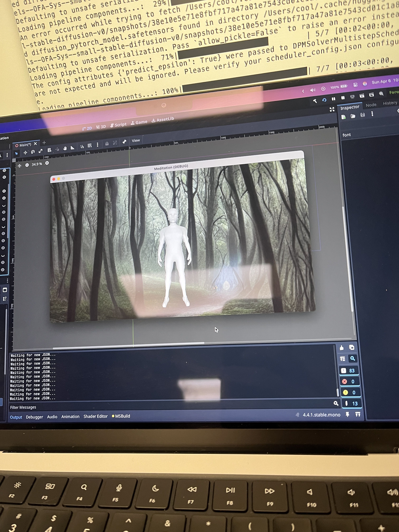Pause the running project
This screenshot has width=399, height=532.
(x=333, y=99)
